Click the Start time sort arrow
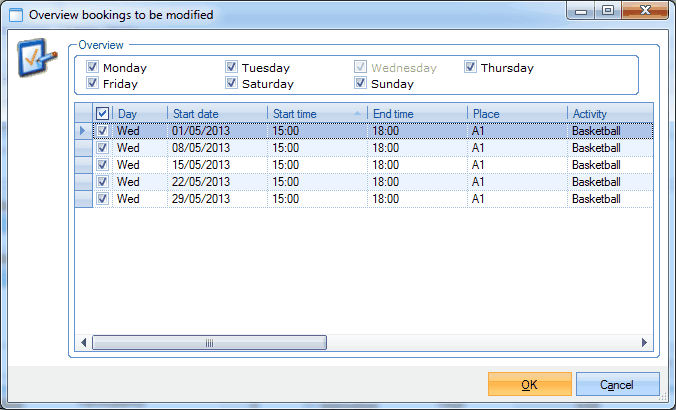Image resolution: width=676 pixels, height=410 pixels. point(358,114)
